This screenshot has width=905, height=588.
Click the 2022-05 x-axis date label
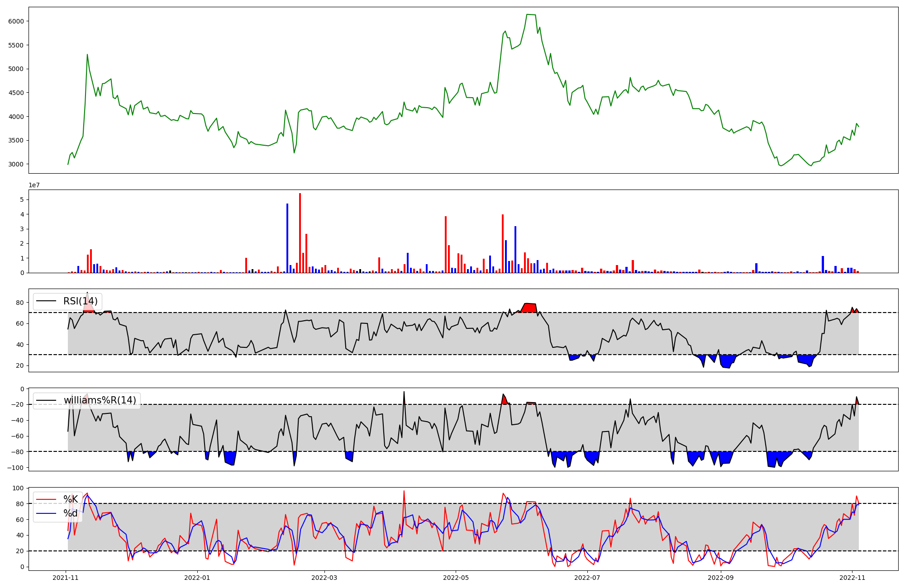[456, 577]
